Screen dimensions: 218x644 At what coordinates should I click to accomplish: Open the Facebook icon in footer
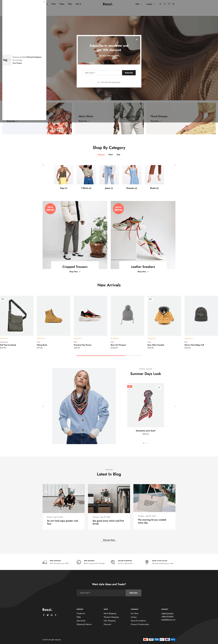[44, 615]
